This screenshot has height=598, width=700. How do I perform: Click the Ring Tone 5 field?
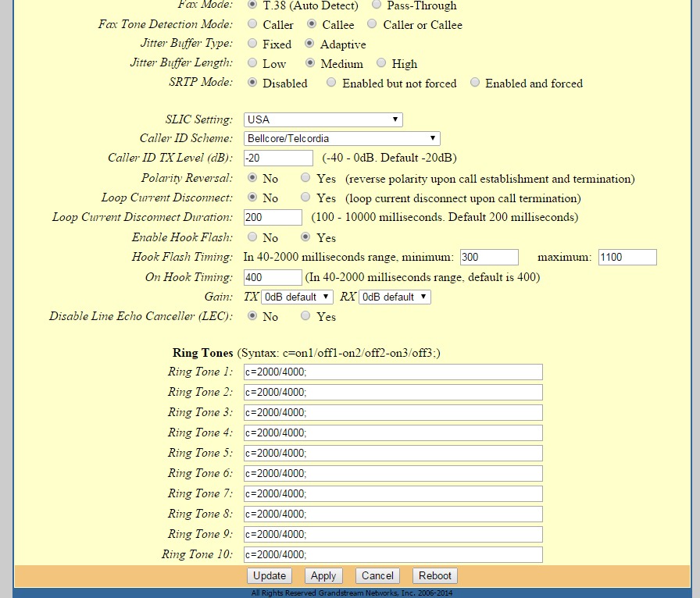click(393, 453)
